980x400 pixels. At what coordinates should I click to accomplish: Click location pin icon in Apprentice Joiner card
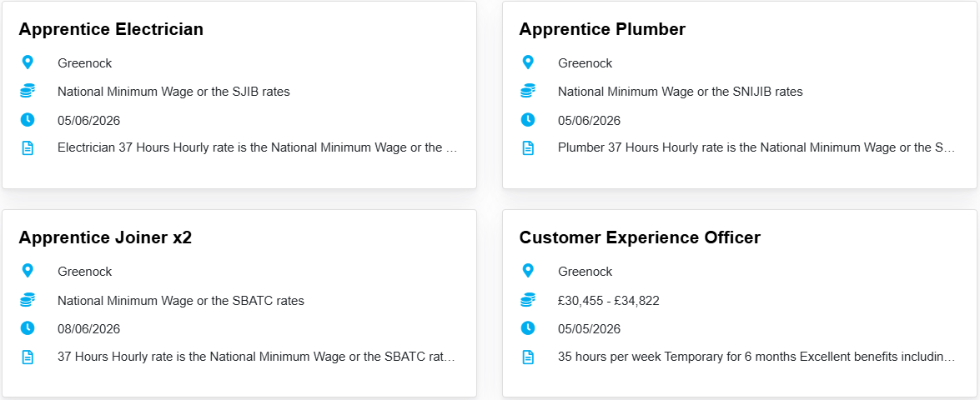tap(28, 271)
